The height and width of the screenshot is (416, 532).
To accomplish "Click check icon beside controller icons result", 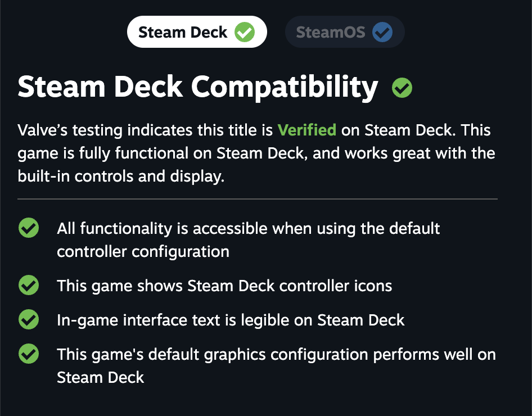I will pos(29,286).
